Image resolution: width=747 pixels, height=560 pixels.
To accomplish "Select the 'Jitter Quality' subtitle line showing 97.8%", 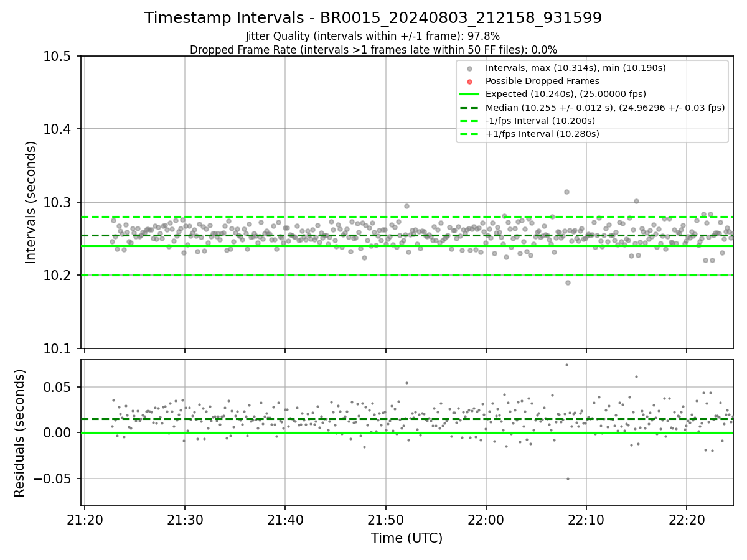I will (373, 36).
